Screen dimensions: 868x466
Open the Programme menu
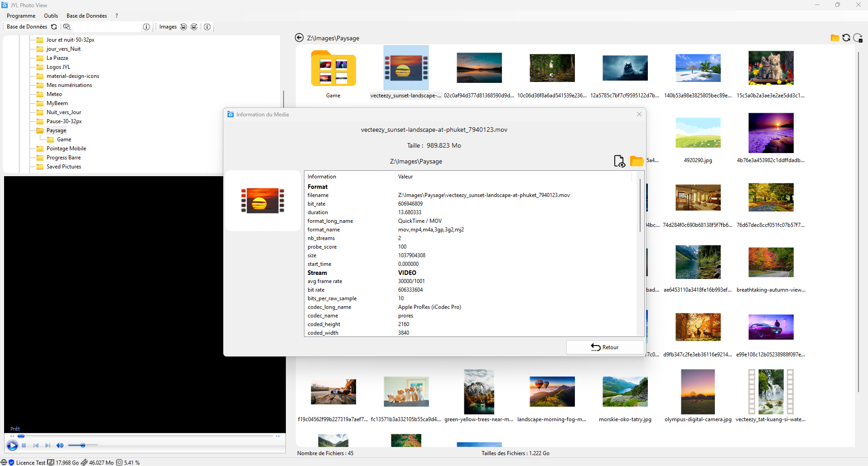tap(21, 16)
